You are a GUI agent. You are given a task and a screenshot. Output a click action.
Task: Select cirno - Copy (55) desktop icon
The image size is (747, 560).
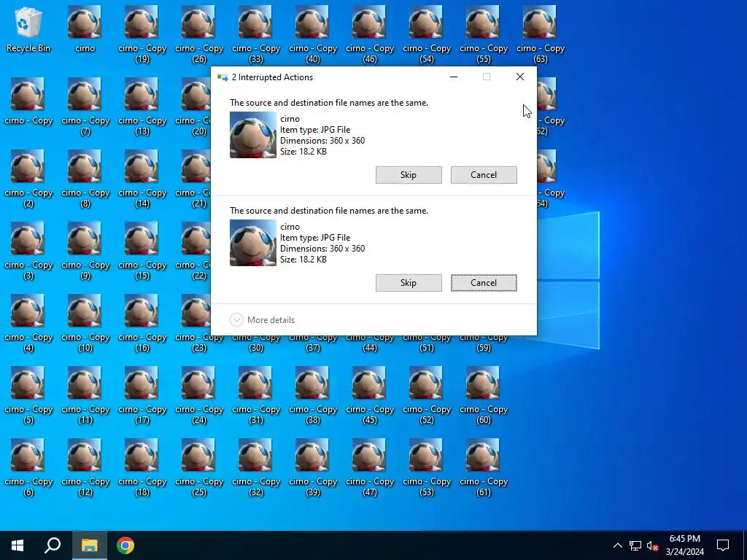click(484, 34)
